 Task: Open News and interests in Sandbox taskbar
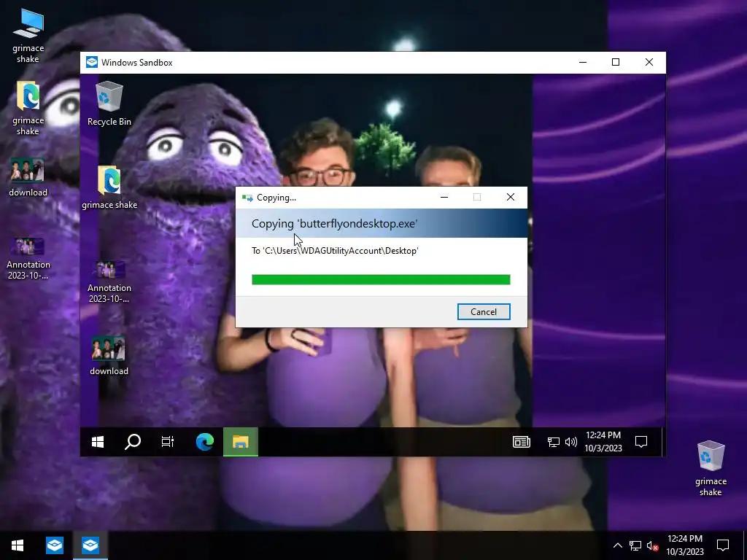[521, 442]
